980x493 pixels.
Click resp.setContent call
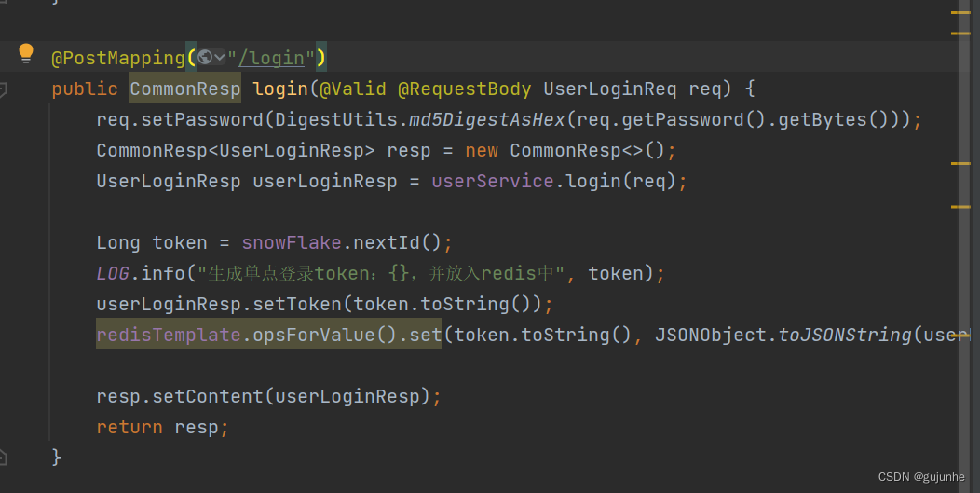[x=180, y=397]
